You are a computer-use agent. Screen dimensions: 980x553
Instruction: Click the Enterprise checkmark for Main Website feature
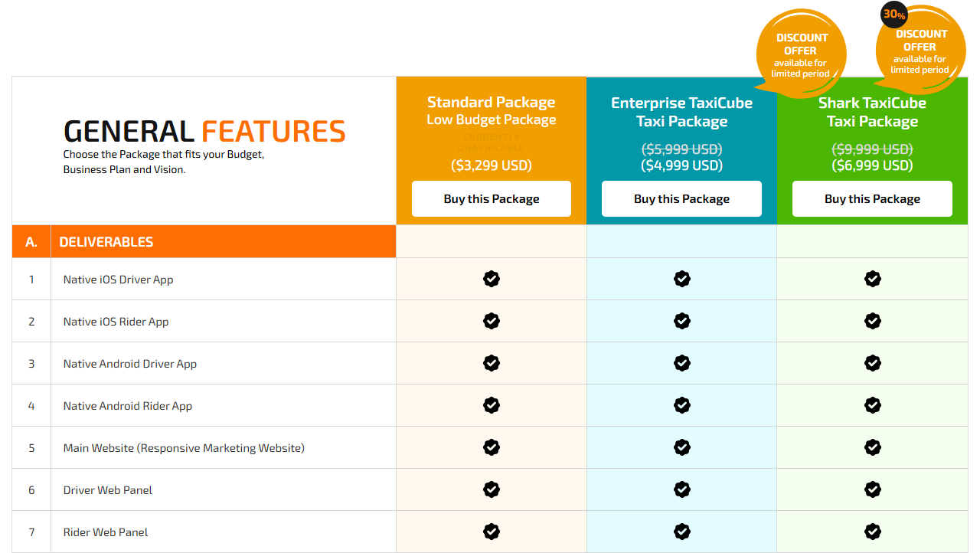click(681, 447)
